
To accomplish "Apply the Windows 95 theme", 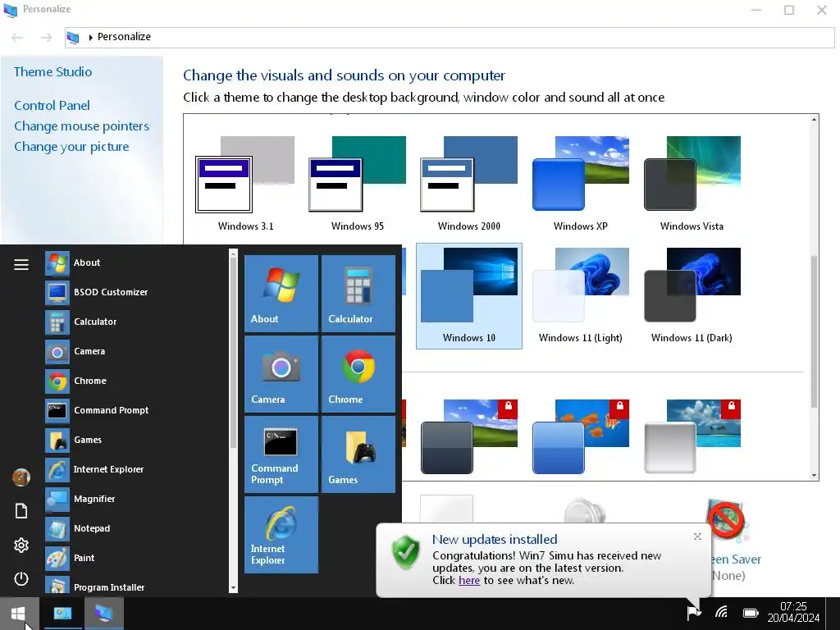I will click(358, 185).
